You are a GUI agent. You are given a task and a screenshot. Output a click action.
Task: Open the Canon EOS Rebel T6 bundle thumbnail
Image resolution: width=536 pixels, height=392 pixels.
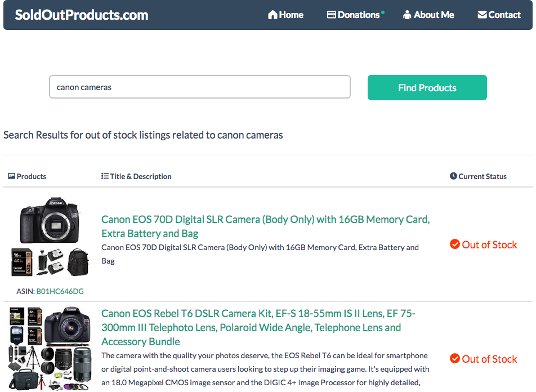(50, 349)
